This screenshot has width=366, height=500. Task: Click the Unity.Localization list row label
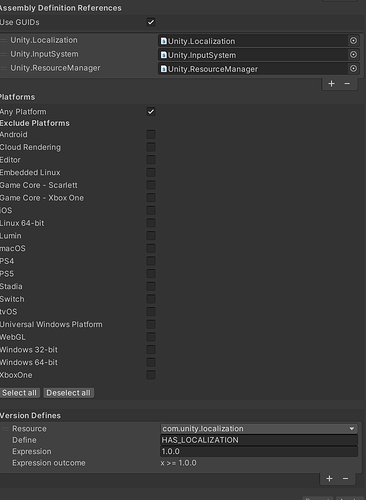(44, 40)
